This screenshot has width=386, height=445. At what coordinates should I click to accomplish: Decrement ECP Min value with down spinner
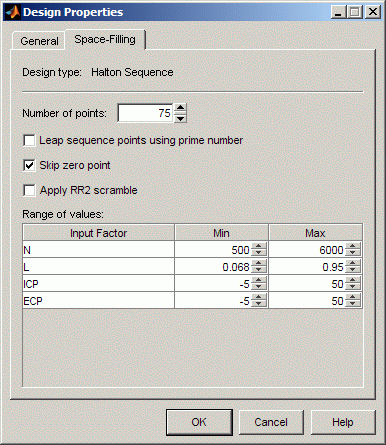pos(259,304)
